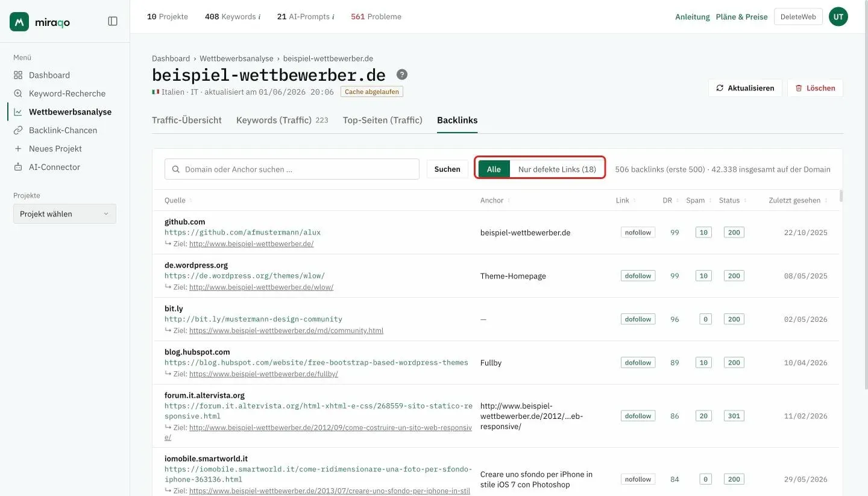Click the DeleteWeb workspace button

pyautogui.click(x=798, y=17)
